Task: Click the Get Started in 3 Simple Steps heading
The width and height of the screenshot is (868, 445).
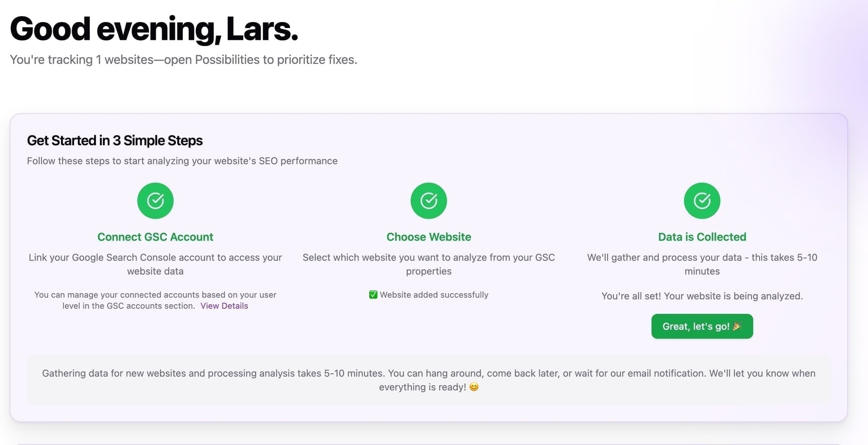Action: 115,141
